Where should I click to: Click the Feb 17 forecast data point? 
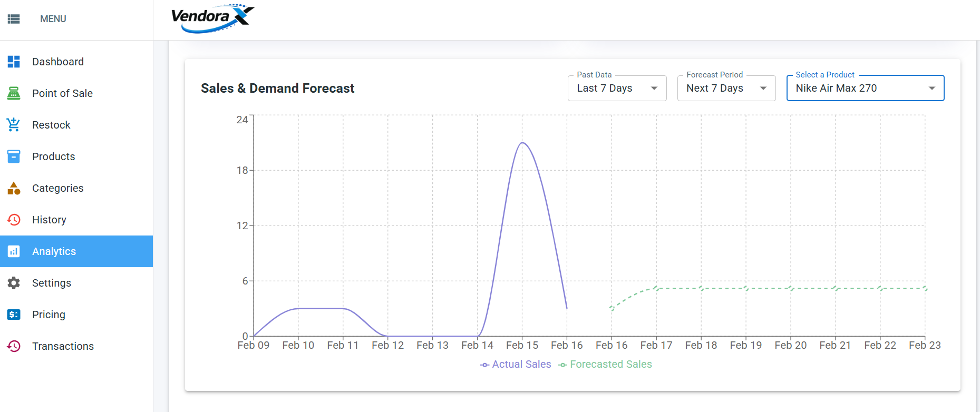click(656, 288)
